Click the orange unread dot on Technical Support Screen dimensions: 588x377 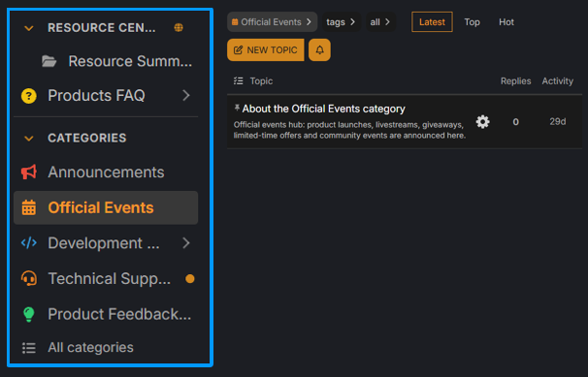190,279
